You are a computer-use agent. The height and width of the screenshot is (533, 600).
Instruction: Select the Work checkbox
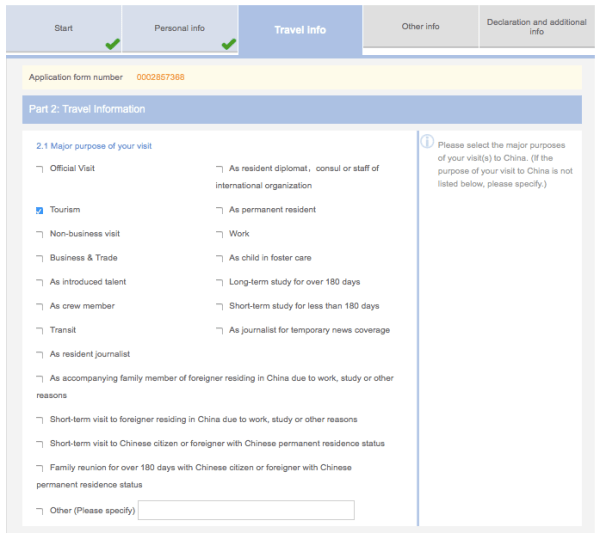point(219,234)
